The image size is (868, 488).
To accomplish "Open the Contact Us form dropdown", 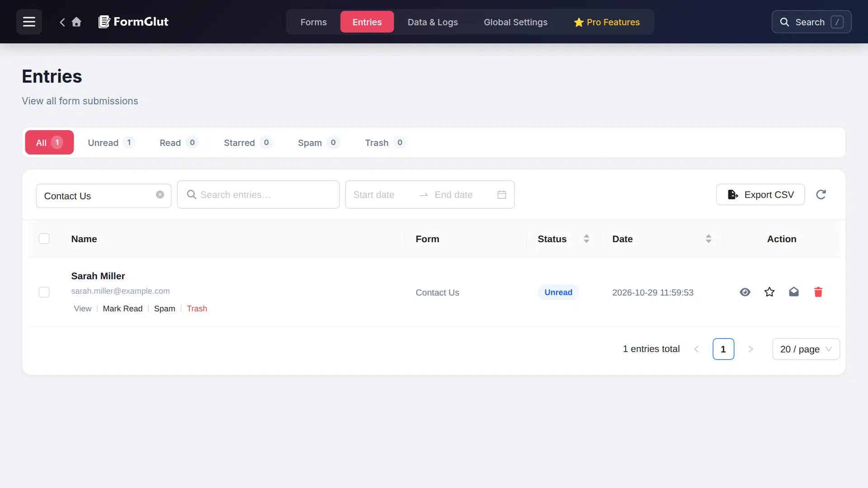I will (x=104, y=196).
